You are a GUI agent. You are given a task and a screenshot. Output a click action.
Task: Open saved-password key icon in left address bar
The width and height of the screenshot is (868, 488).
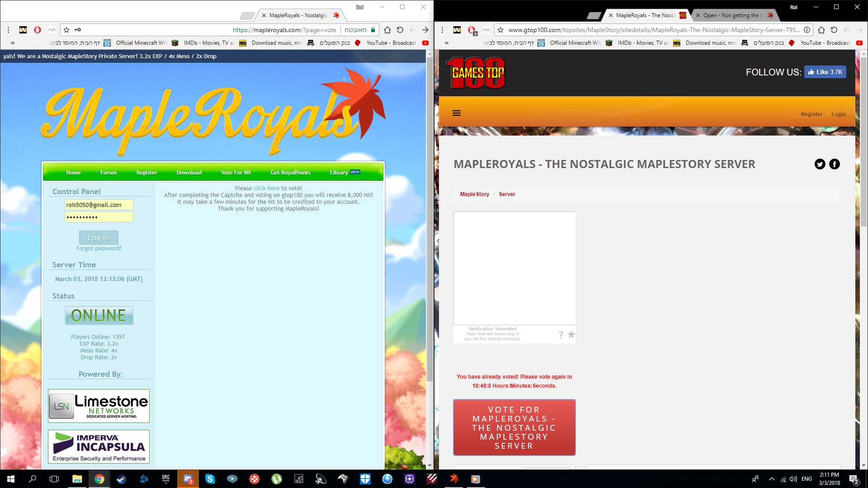point(78,30)
